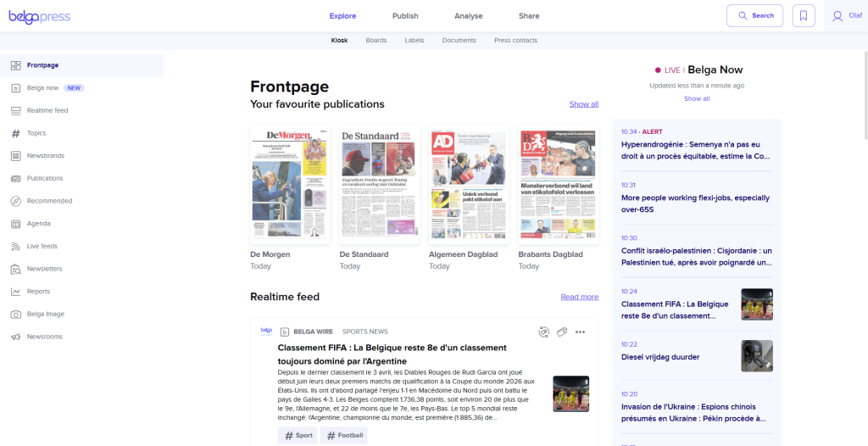Click the Reports chart icon
This screenshot has height=446, width=868.
pyautogui.click(x=16, y=292)
